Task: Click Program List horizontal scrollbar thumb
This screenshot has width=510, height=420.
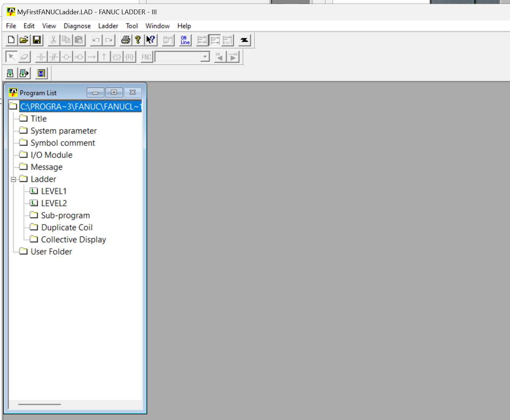Action: pos(40,404)
